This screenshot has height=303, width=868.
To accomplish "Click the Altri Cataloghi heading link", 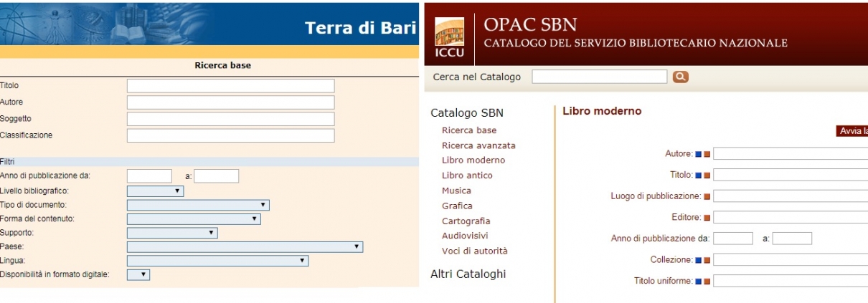I will (x=468, y=274).
